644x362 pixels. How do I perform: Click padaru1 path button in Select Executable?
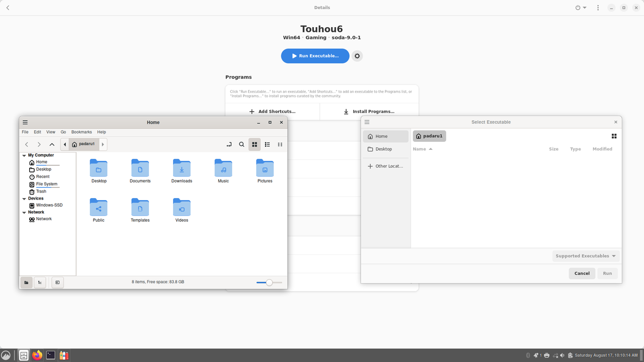pos(430,136)
